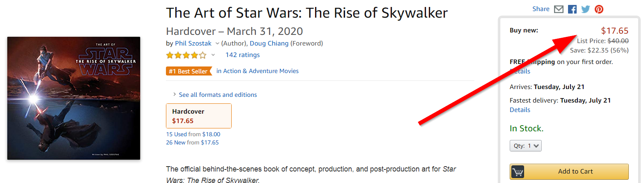Click the #1 Best Seller badge

tap(189, 71)
